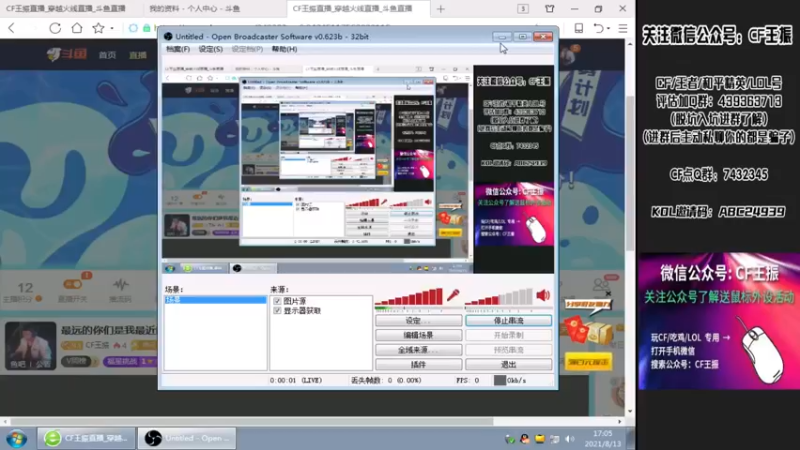Adjust the desktop audio volume level meter
Screen dimensions: 800x450
[x=499, y=297]
